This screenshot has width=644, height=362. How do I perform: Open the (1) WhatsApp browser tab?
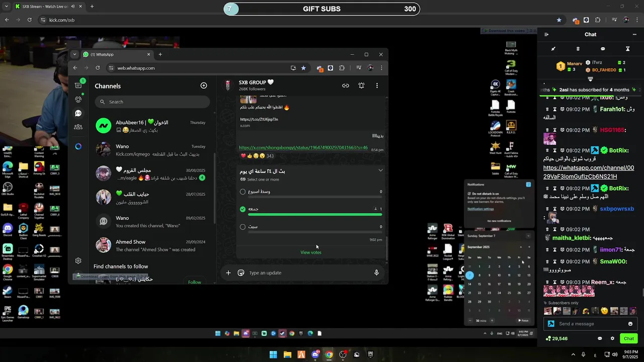coord(117,54)
